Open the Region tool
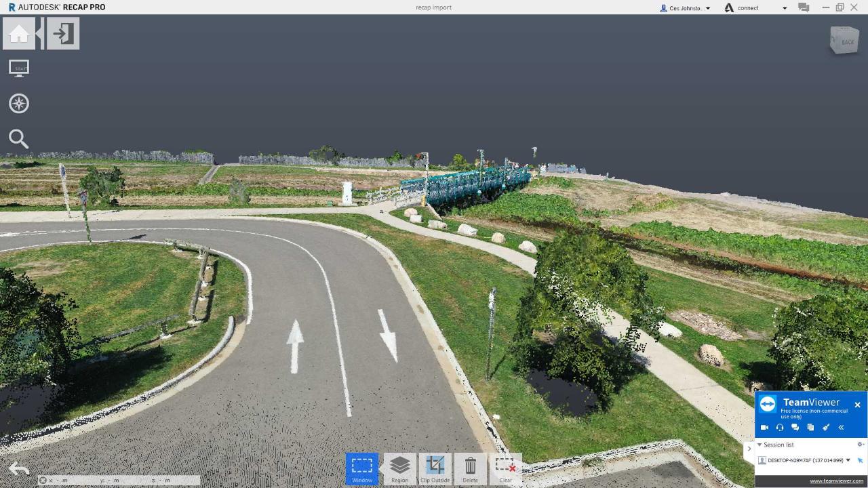Image resolution: width=868 pixels, height=488 pixels. pyautogui.click(x=400, y=468)
